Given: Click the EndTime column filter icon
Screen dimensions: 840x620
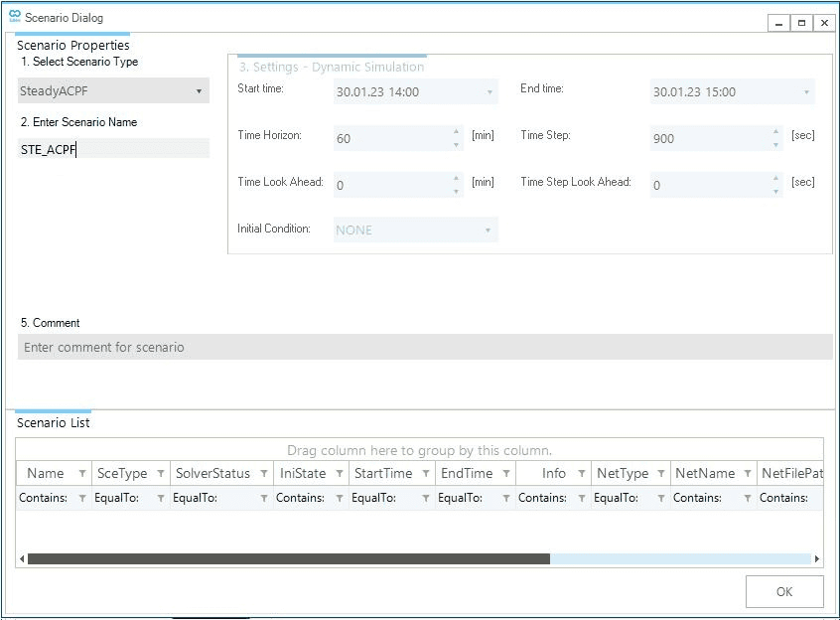Looking at the screenshot, I should pyautogui.click(x=506, y=474).
